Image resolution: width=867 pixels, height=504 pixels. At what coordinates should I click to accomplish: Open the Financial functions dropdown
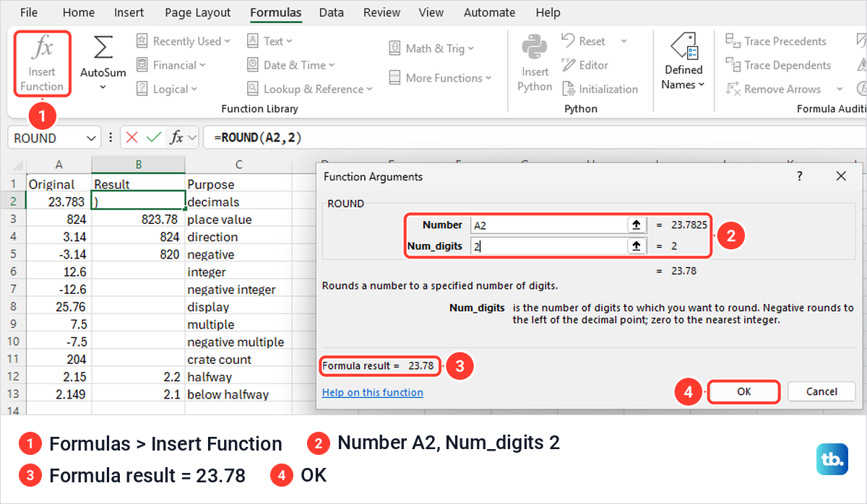(171, 65)
